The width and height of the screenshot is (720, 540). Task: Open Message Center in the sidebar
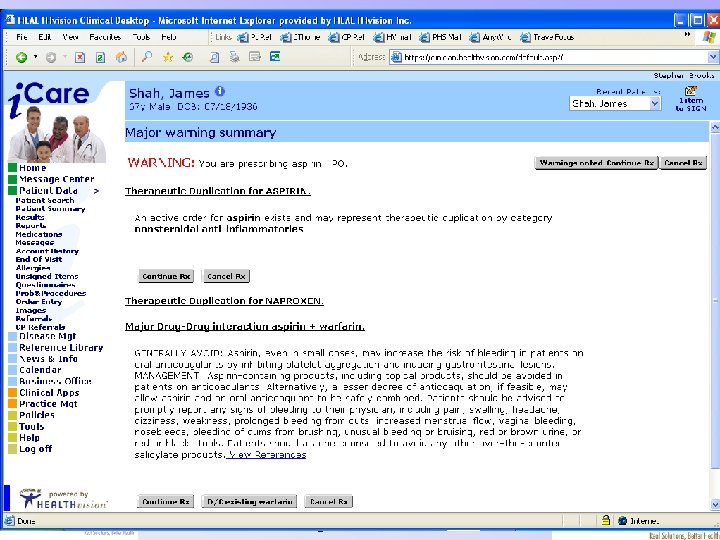56,179
